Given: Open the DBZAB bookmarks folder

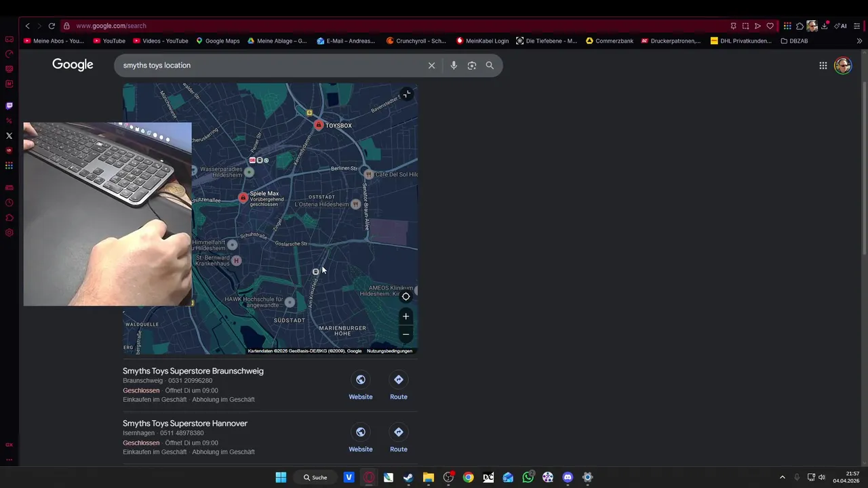Looking at the screenshot, I should pyautogui.click(x=794, y=41).
